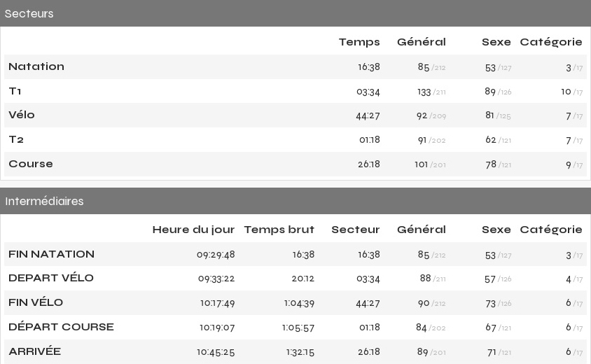Click the Secteur column header
591x364 pixels.
coord(356,230)
